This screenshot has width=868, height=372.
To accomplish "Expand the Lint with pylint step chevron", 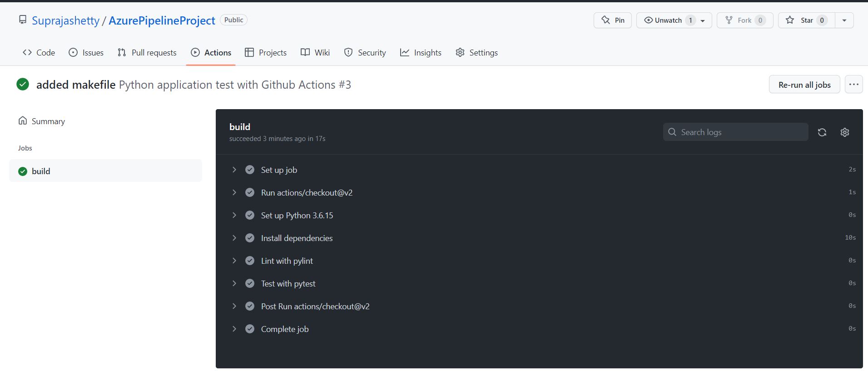I will tap(234, 261).
